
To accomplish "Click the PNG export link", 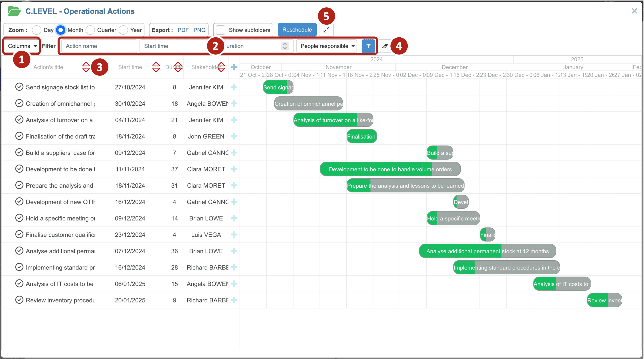I will coord(199,30).
